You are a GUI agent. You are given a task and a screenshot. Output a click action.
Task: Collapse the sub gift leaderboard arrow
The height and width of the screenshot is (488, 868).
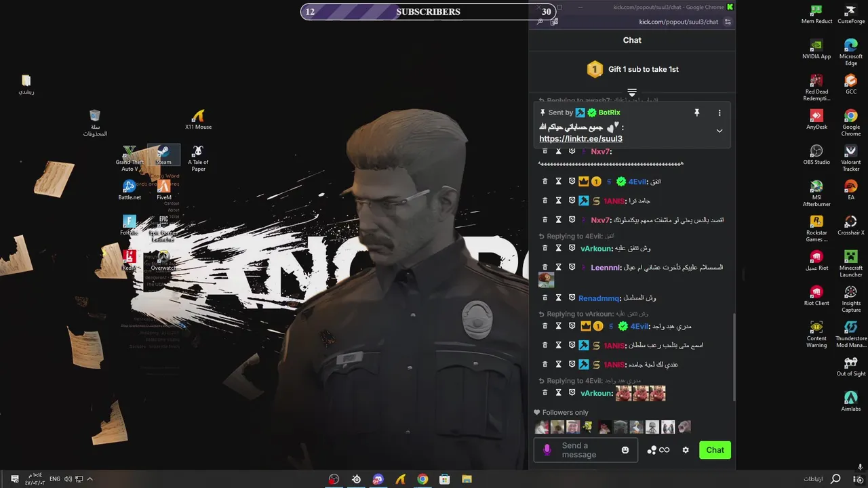pyautogui.click(x=632, y=92)
